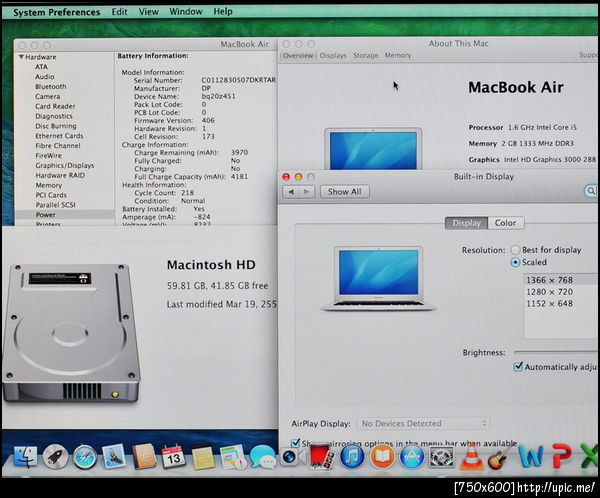The width and height of the screenshot is (600, 498).
Task: Open the Storage tab in About This Mac
Action: tap(365, 56)
